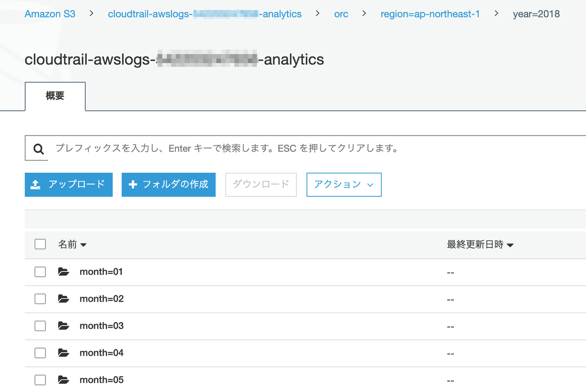The width and height of the screenshot is (586, 392).
Task: Check the box for month=04
Action: coord(40,352)
